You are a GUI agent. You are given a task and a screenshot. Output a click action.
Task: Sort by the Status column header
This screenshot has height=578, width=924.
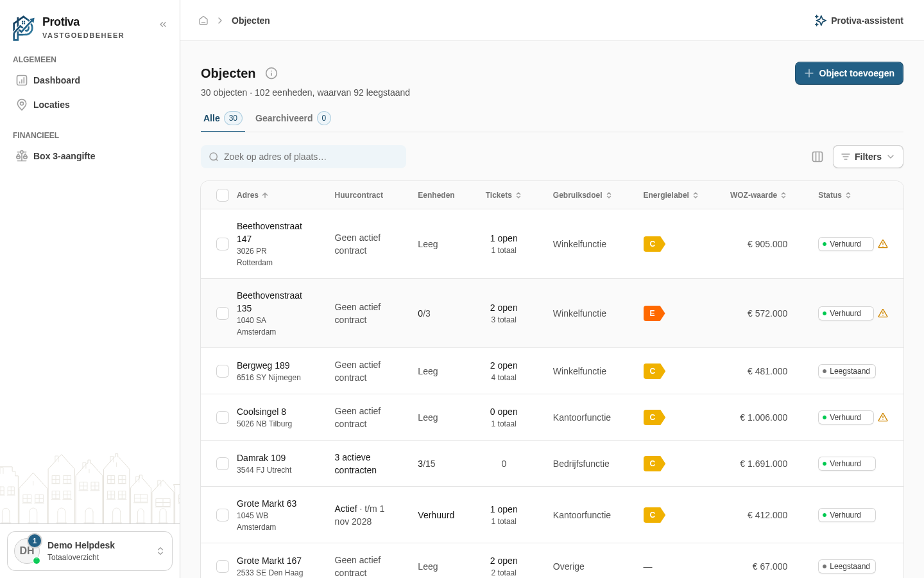point(835,195)
